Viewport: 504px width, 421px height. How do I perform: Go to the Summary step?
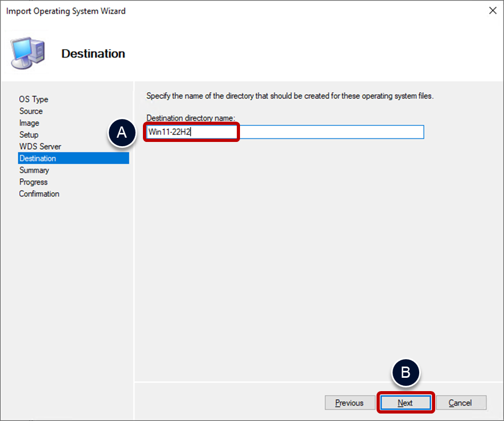[x=34, y=170]
